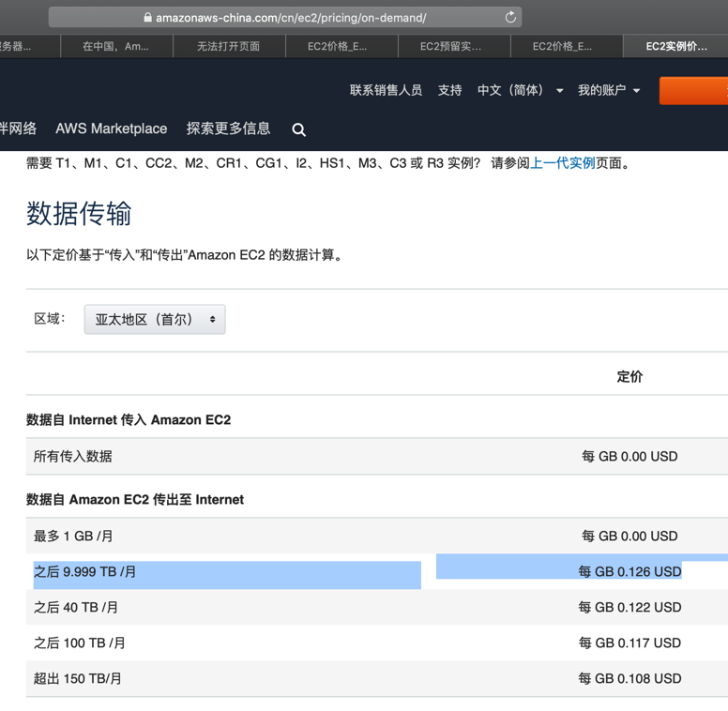Click the 之后 100 TB /月 row label
Viewport: 728px width, 711px height.
(x=80, y=643)
